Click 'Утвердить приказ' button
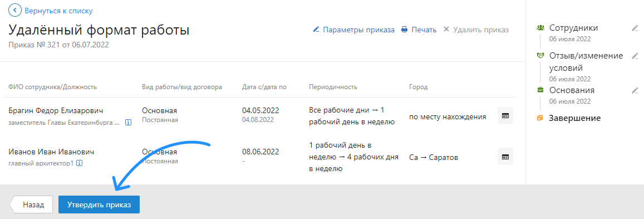Screen dimensions: 644x219 click(x=99, y=205)
